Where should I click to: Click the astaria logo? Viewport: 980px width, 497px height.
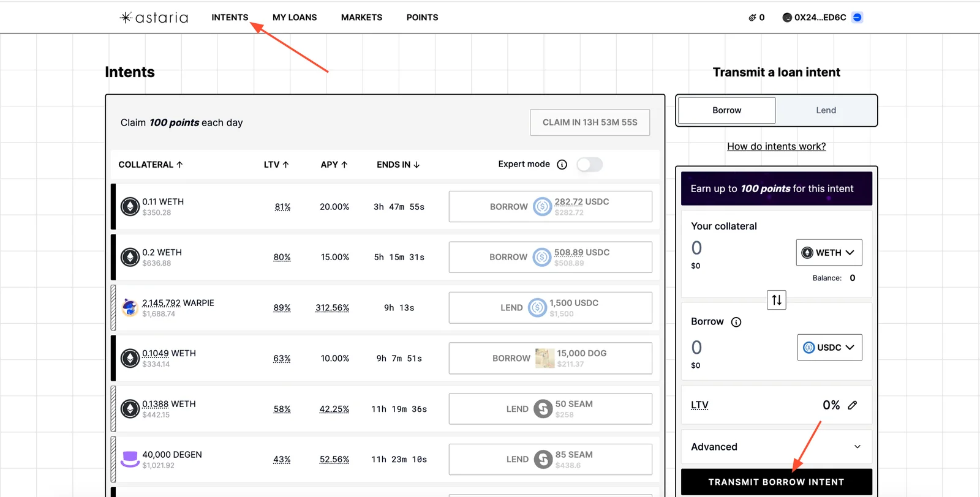click(154, 18)
